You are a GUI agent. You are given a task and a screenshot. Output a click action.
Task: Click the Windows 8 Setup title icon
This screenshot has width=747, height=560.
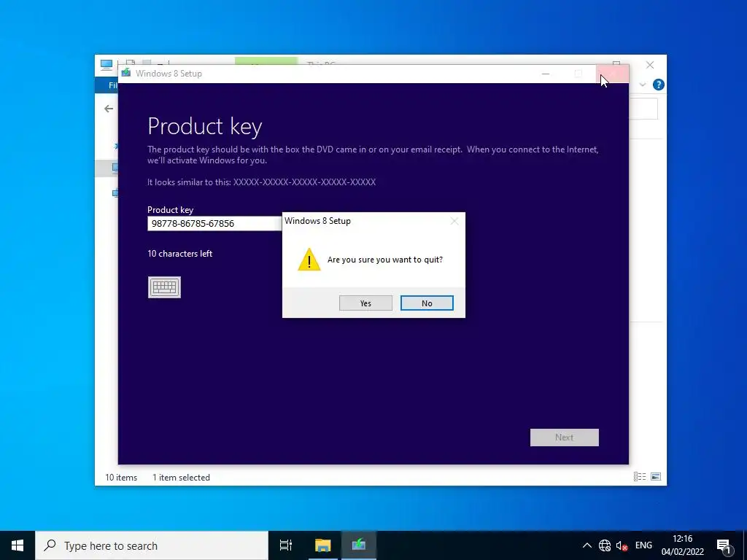[x=126, y=73]
